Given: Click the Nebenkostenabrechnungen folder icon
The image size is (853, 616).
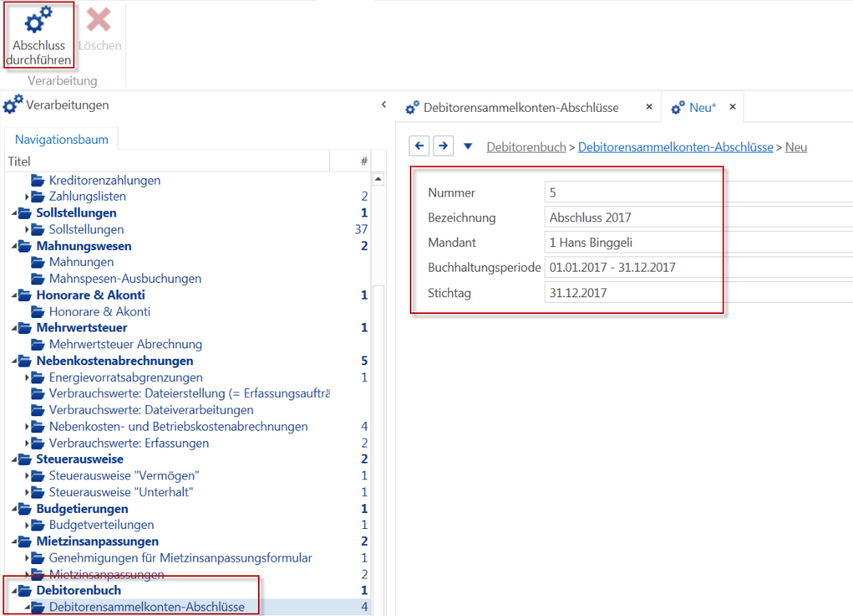Looking at the screenshot, I should point(25,361).
